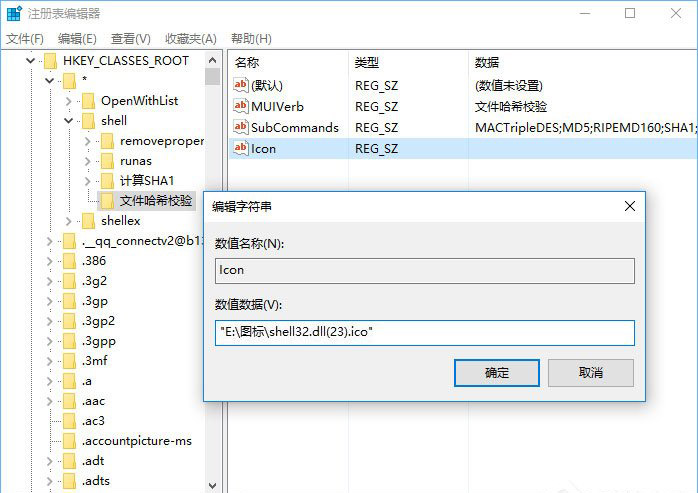The image size is (698, 493).
Task: Click the 确定 button in dialog
Action: pos(496,373)
